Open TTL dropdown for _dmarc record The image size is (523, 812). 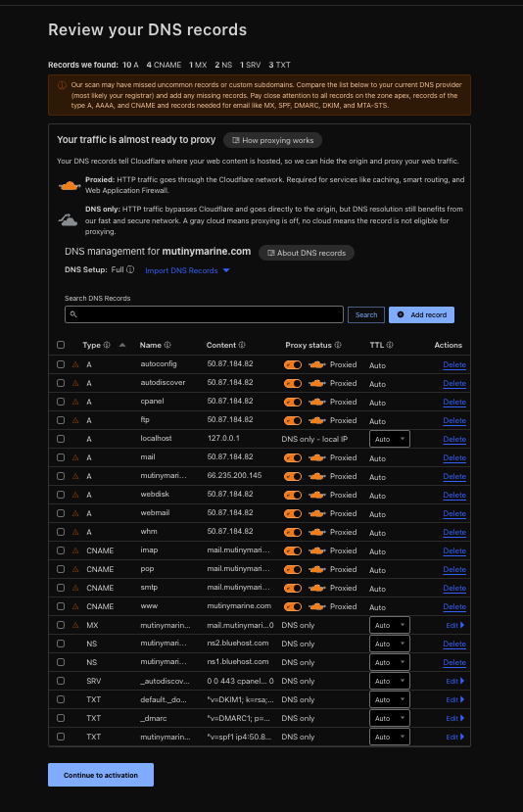(390, 718)
